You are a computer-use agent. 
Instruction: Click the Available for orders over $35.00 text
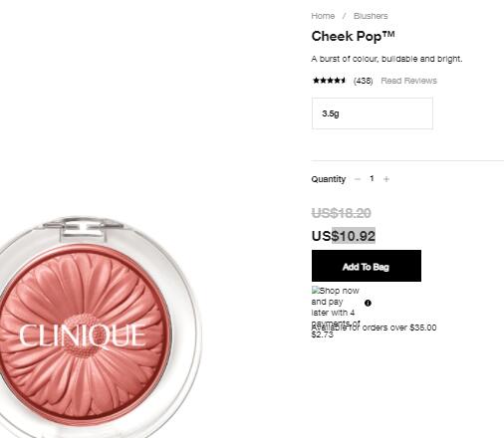point(374,328)
